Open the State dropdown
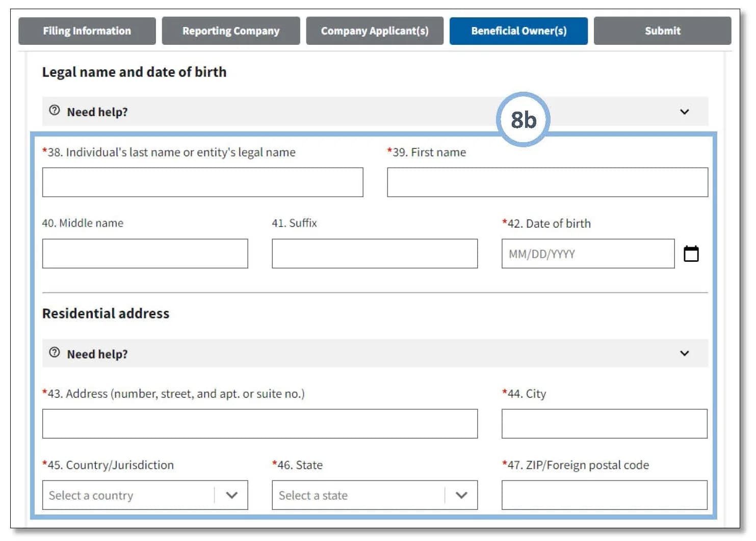The width and height of the screenshot is (756, 541). 375,495
